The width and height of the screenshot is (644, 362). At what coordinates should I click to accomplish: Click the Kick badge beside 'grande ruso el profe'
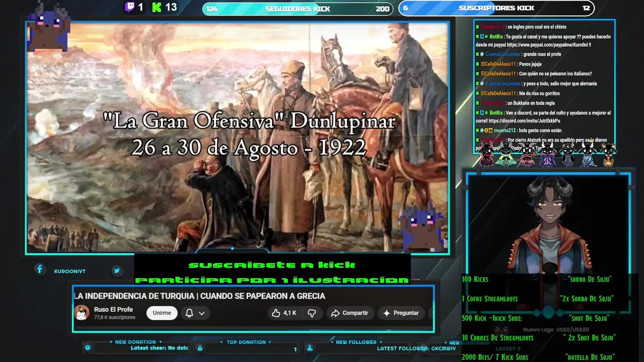coord(477,54)
